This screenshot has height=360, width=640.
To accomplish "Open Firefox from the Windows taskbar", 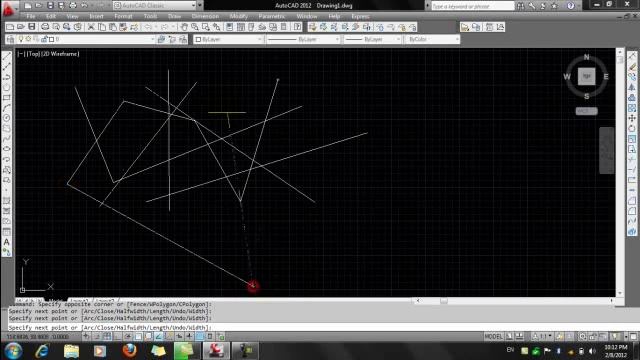I will [129, 351].
